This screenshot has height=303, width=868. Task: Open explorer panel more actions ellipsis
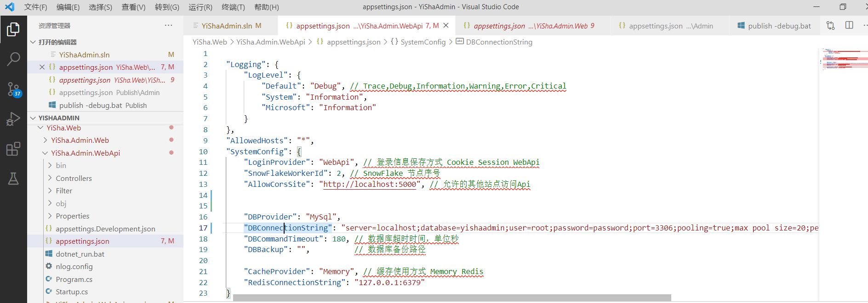169,26
